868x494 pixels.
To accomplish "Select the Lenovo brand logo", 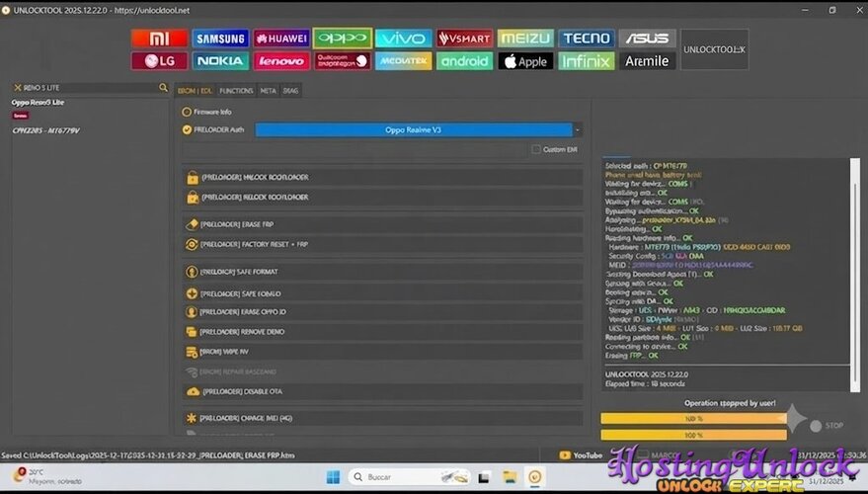I will pos(281,61).
